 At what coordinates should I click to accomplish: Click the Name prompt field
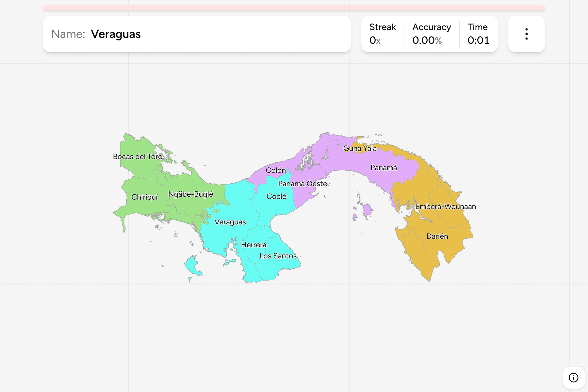click(197, 34)
